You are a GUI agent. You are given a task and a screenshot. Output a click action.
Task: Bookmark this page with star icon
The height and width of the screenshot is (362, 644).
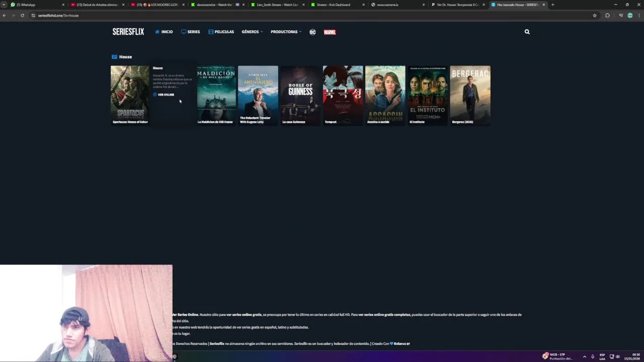pyautogui.click(x=595, y=16)
